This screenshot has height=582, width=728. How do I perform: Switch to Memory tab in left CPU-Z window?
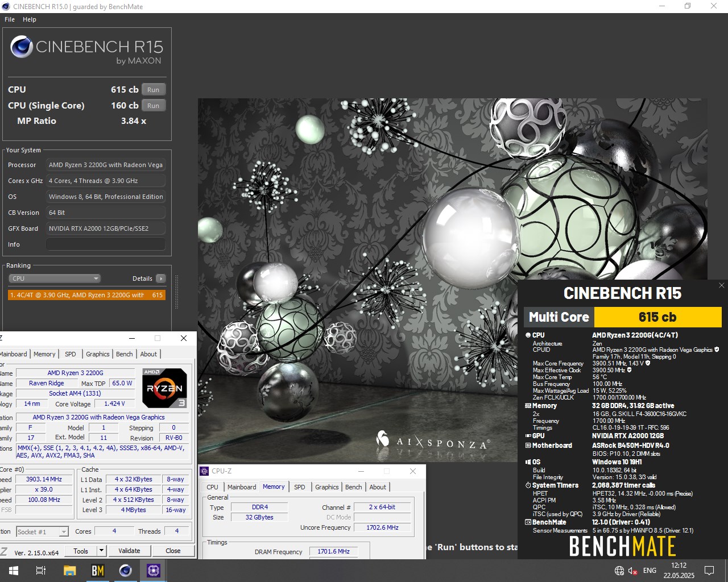44,354
